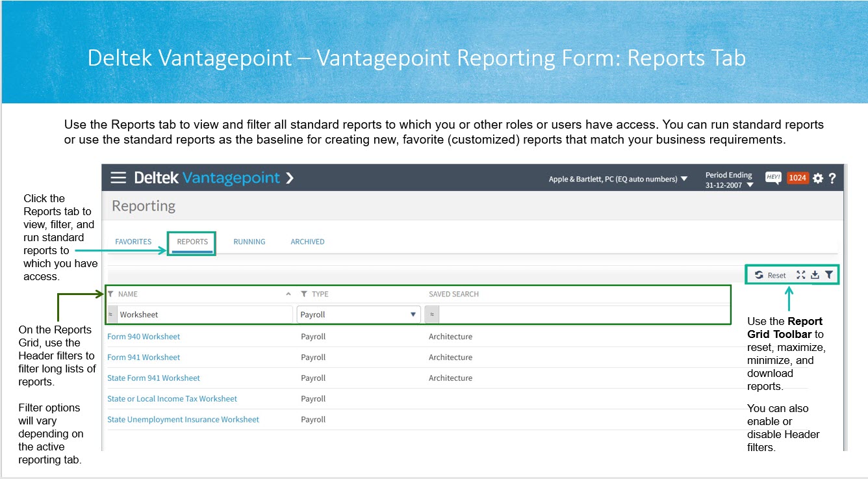868x479 pixels.
Task: Click the orange 1024 notification badge
Action: coord(797,177)
